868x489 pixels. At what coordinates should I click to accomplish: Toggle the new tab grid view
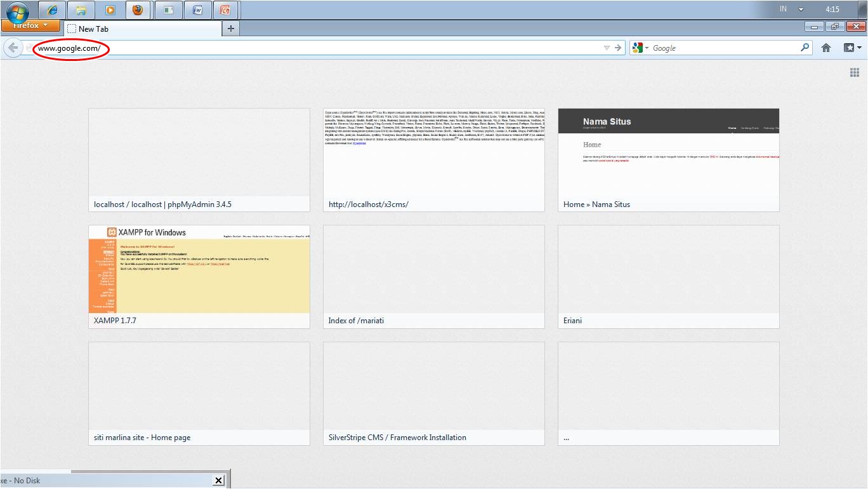click(x=854, y=72)
